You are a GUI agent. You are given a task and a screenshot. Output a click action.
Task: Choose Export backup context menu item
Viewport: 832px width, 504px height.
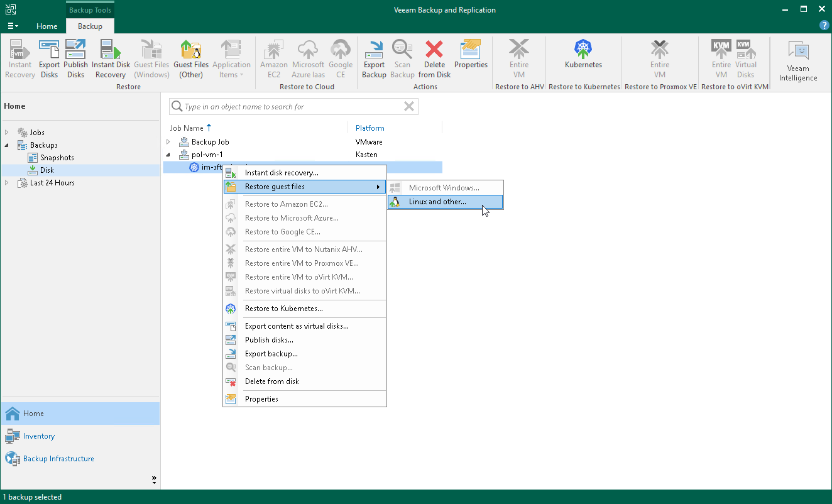click(305, 354)
